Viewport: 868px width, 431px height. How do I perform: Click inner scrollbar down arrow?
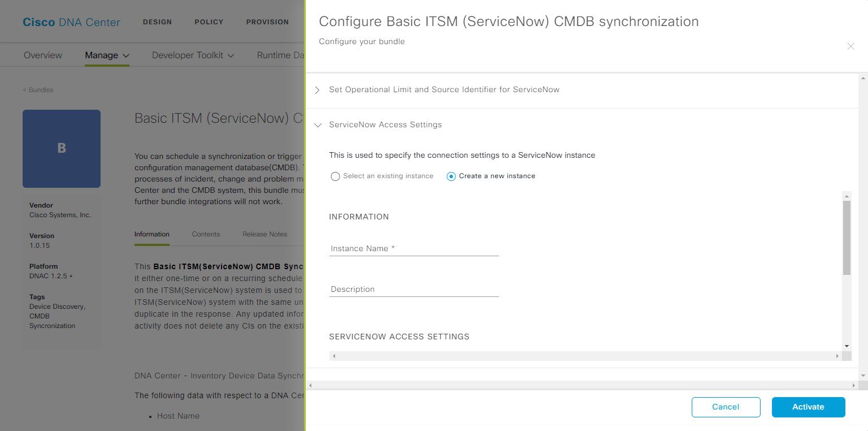[x=847, y=346]
